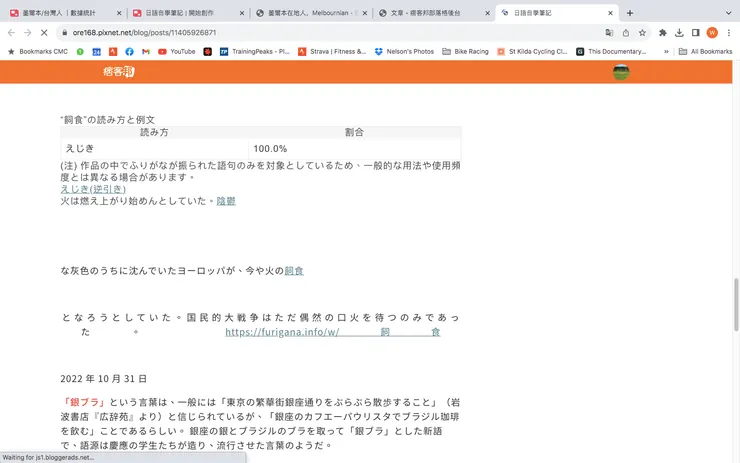Image resolution: width=740 pixels, height=463 pixels.
Task: Open the Gmail bookmark icon
Action: pos(146,51)
